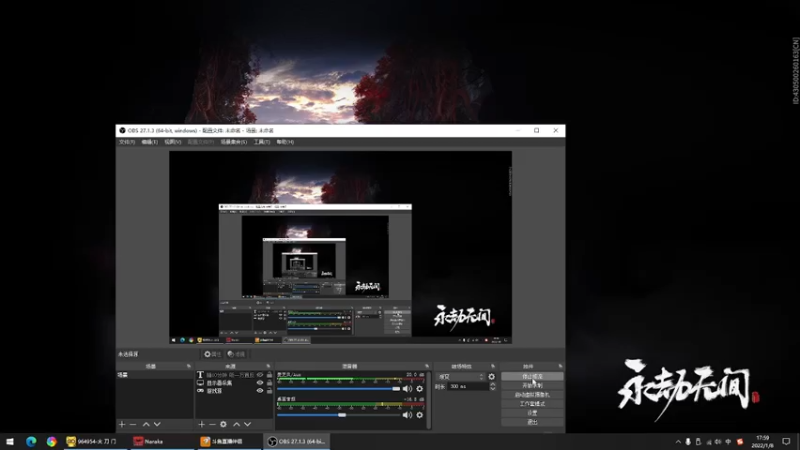
Task: Click the OBS preview canvas
Action: point(340,247)
